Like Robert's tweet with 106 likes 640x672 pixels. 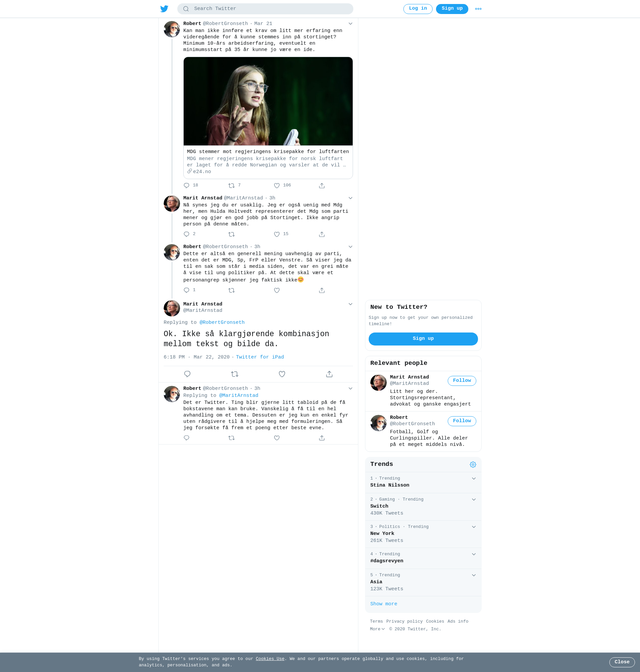(x=277, y=186)
